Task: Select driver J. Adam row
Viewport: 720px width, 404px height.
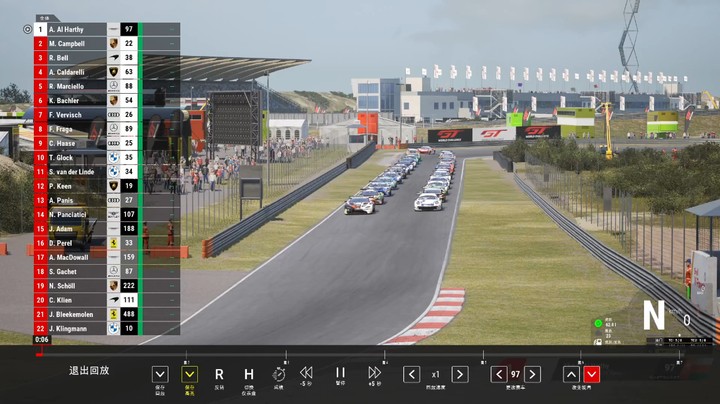Action: pos(107,229)
